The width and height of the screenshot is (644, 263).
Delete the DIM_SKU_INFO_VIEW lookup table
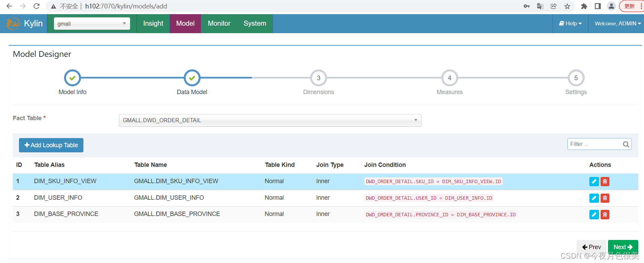[605, 181]
